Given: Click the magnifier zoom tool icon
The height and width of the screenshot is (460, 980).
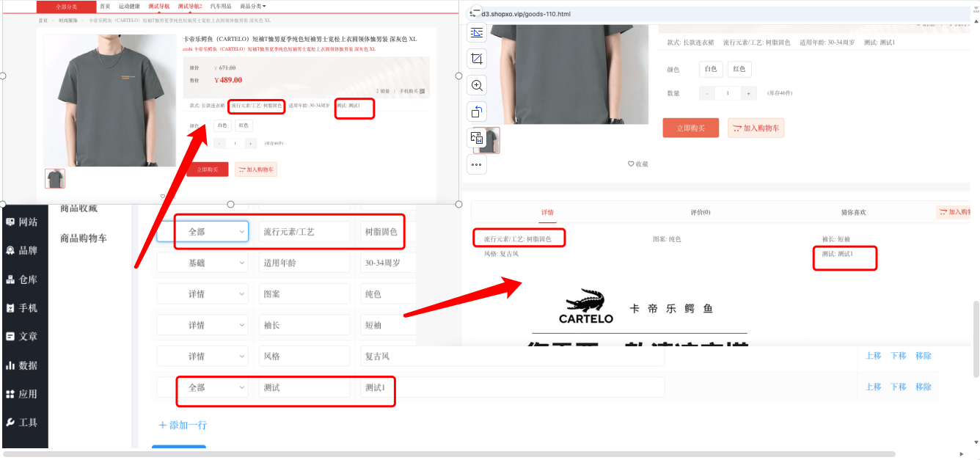Looking at the screenshot, I should (x=477, y=85).
